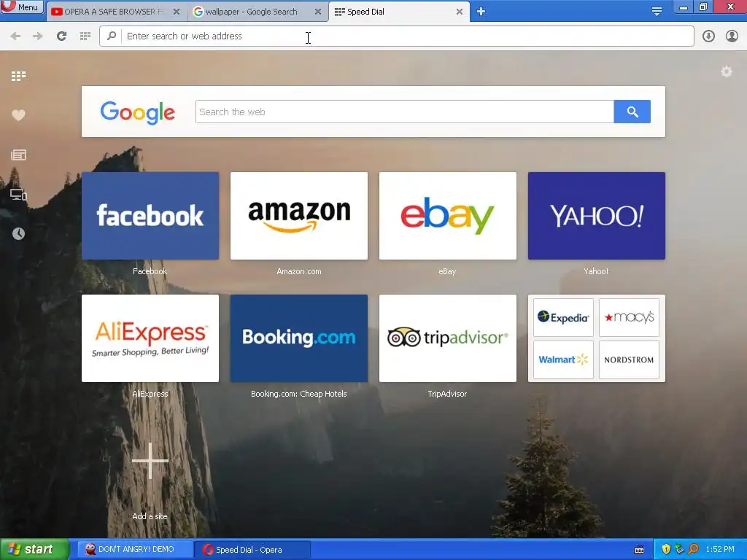Open the Speed Dial sidebar grid icon
The image size is (747, 560).
[x=18, y=76]
